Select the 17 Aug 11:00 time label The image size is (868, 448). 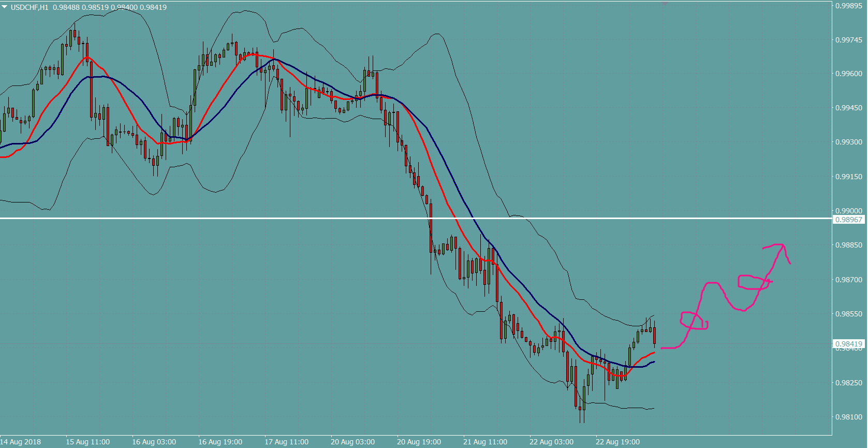[x=286, y=442]
